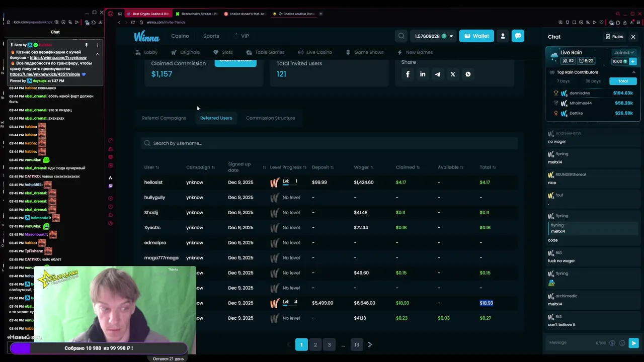Open new browser tab with plus icon
The width and height of the screenshot is (644, 362).
click(321, 14)
